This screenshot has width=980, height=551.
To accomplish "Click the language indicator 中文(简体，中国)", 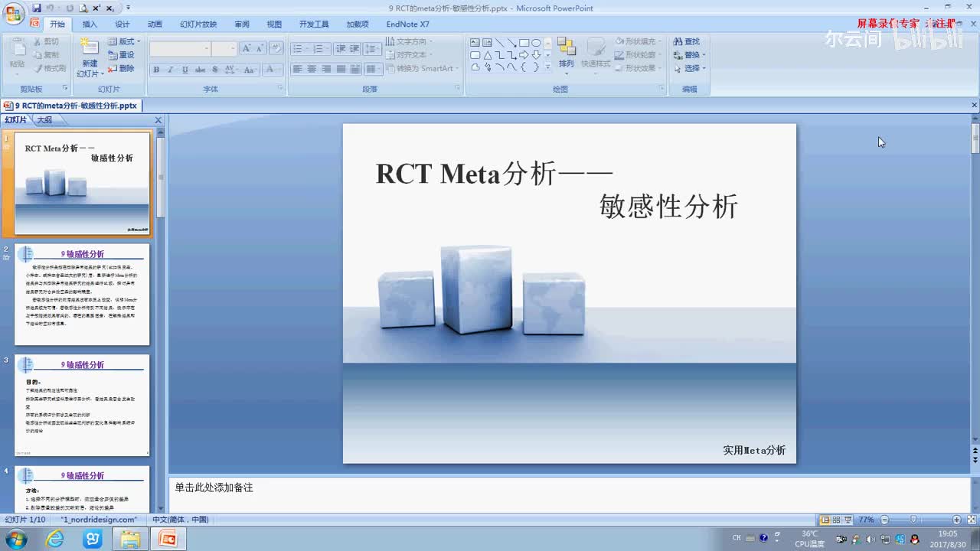I will click(180, 520).
